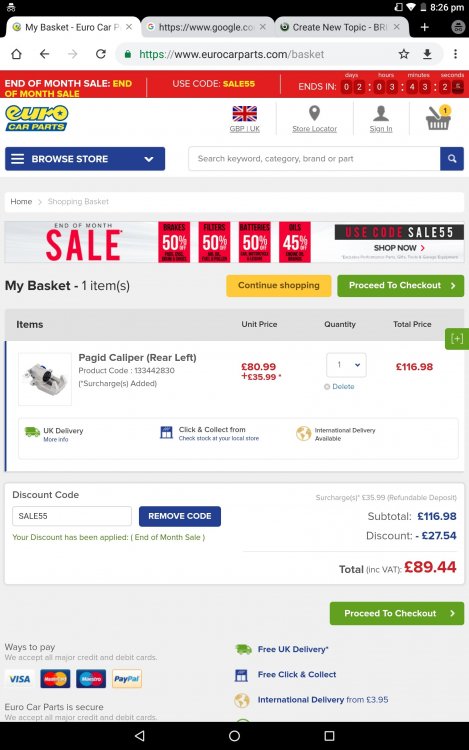Expand the Browse Store dropdown
The width and height of the screenshot is (469, 750).
85,159
